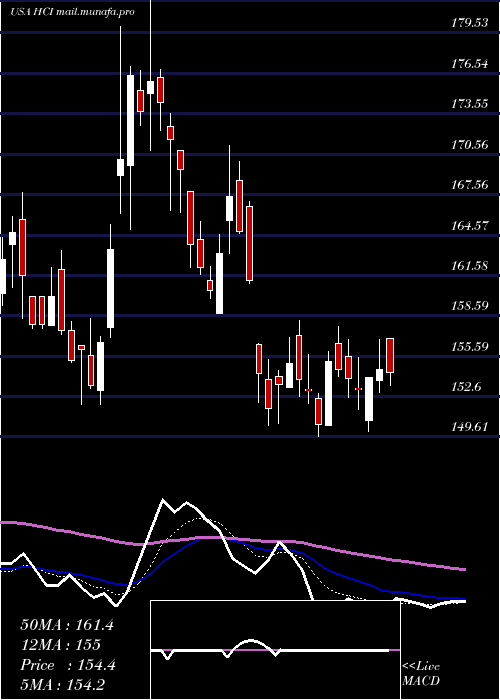
Task: Click the 12MA : 155 readout
Action: pos(60,645)
